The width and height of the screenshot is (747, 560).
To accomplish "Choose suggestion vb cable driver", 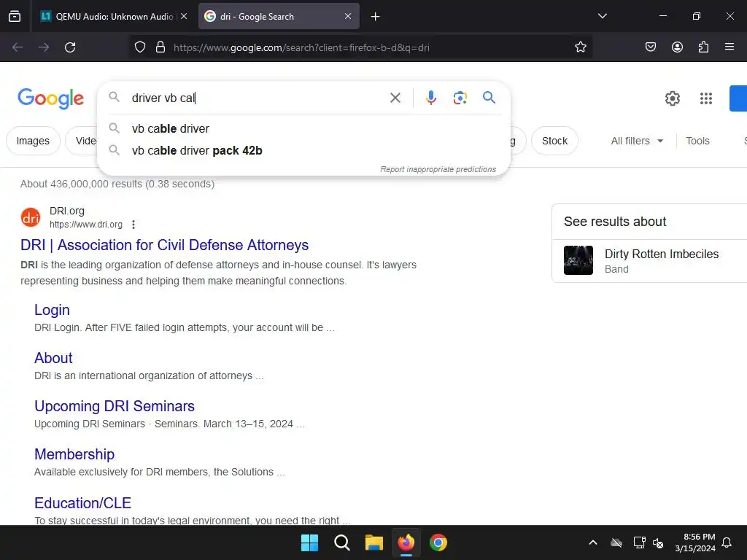I will [304, 128].
